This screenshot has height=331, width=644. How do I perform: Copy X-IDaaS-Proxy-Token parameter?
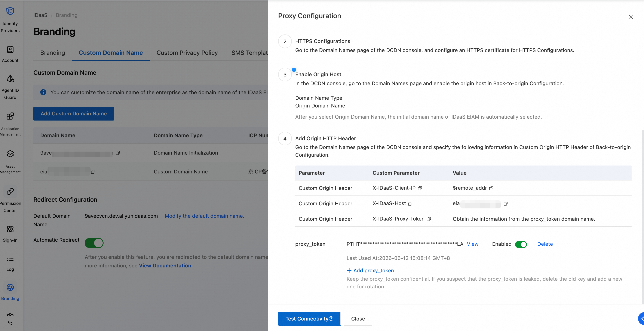pyautogui.click(x=429, y=219)
